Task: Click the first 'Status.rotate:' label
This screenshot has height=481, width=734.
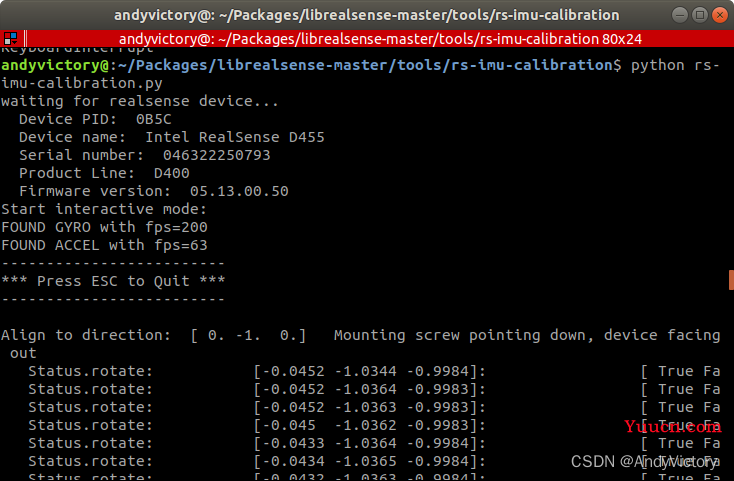Action: (x=90, y=371)
